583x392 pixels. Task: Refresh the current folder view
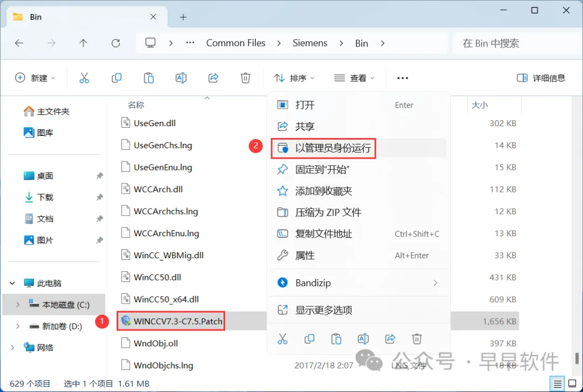[x=116, y=43]
